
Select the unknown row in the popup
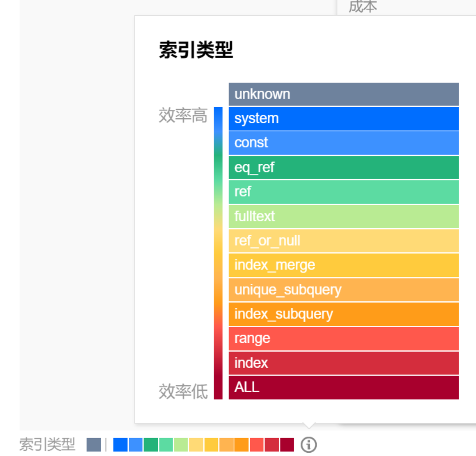coord(344,94)
